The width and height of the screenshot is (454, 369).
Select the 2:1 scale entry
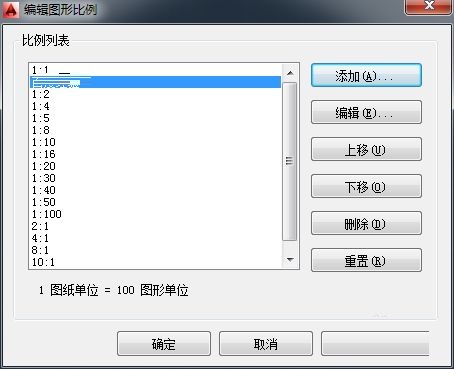pos(155,226)
